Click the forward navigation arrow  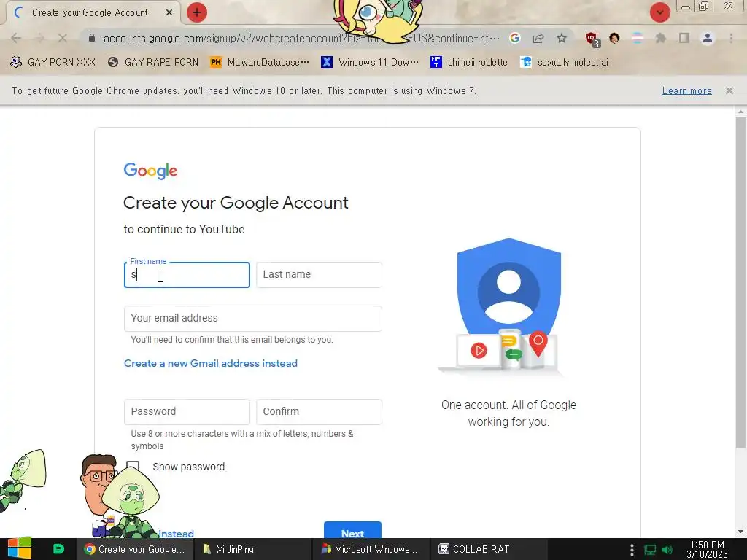[x=39, y=38]
